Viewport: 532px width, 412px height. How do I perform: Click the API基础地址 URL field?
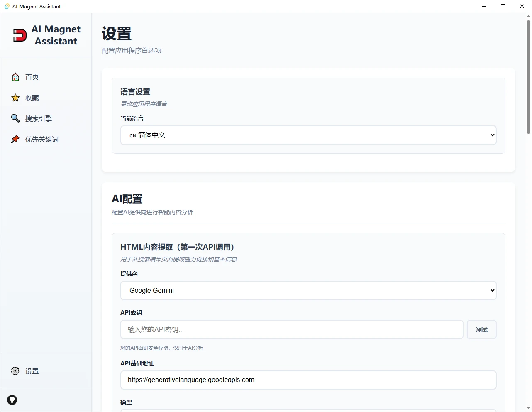[308, 380]
